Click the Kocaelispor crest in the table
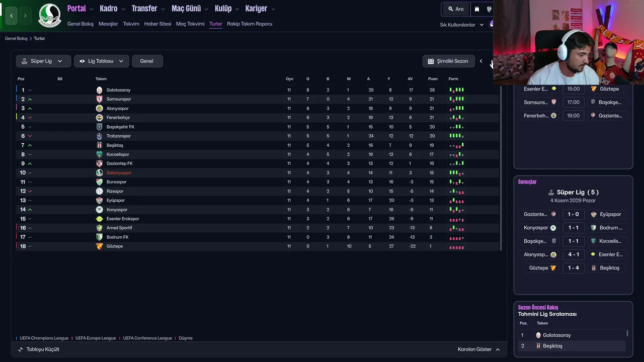The height and width of the screenshot is (362, 644). coord(99,154)
